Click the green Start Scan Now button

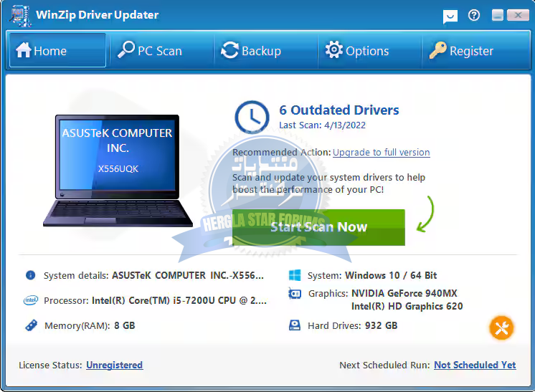pos(318,227)
